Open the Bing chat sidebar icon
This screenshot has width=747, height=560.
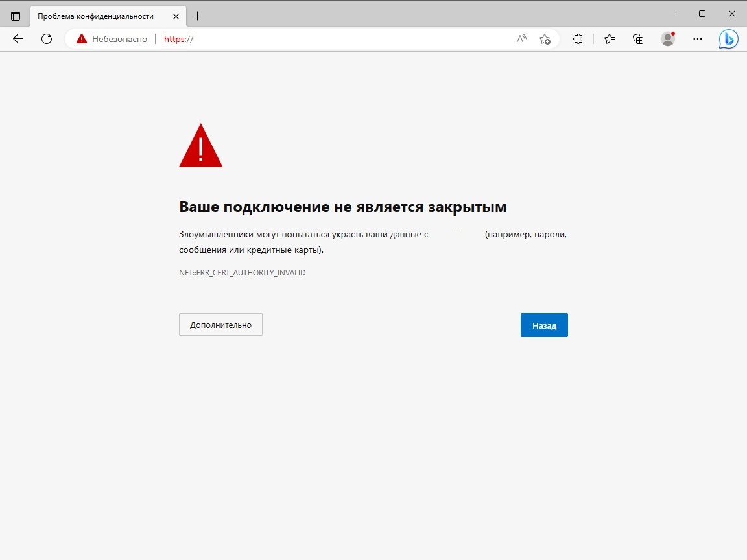[728, 39]
